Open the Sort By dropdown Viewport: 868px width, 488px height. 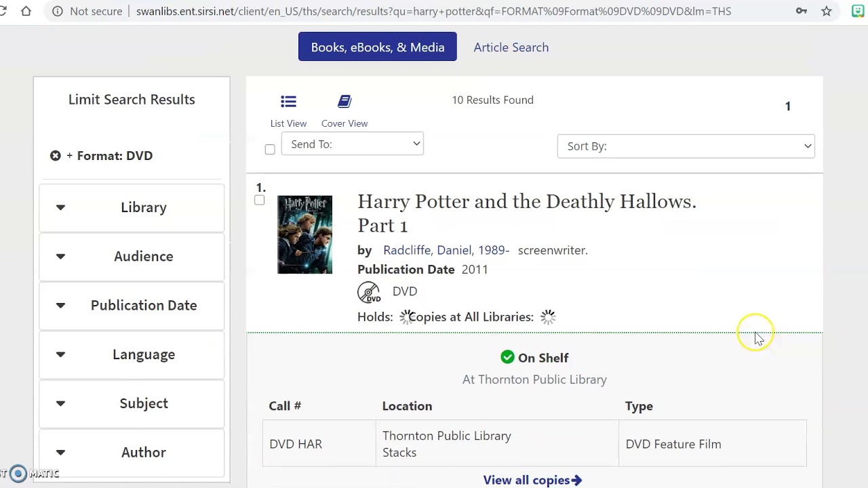pyautogui.click(x=686, y=146)
